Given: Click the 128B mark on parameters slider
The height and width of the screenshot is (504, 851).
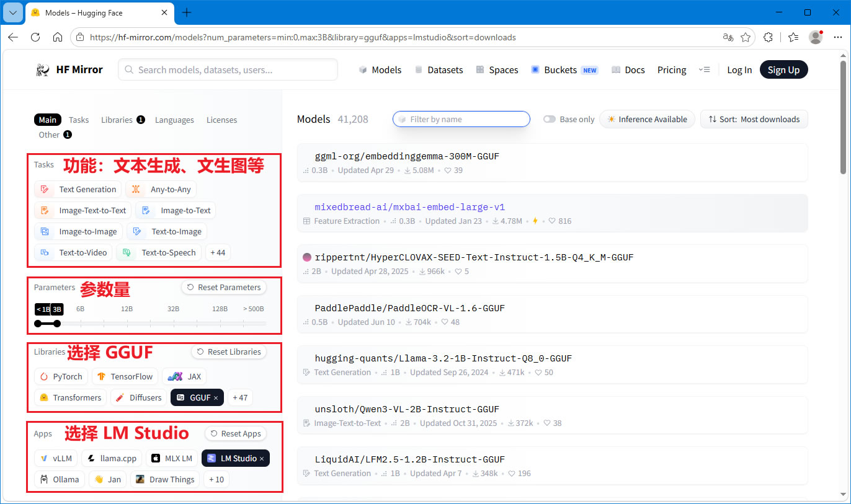Looking at the screenshot, I should [220, 309].
